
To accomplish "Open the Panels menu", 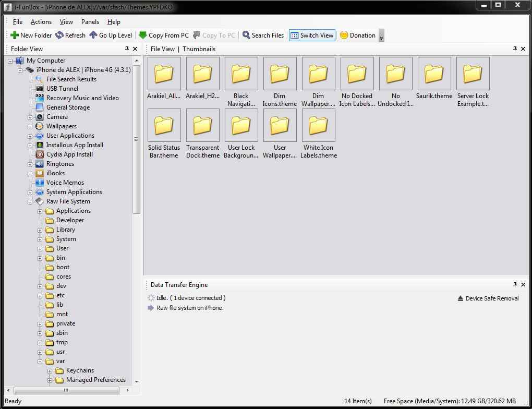I will (90, 22).
